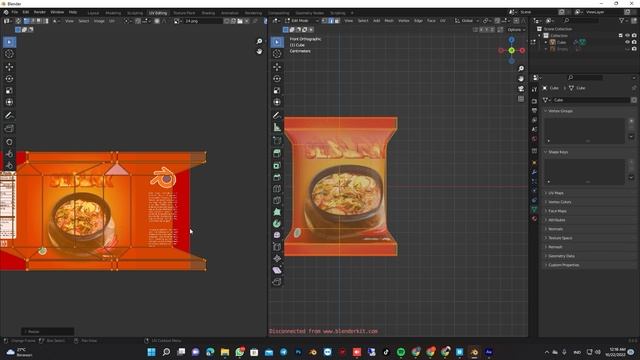Switch to the Shading workspace tab
This screenshot has width=640, height=360.
pos(208,13)
